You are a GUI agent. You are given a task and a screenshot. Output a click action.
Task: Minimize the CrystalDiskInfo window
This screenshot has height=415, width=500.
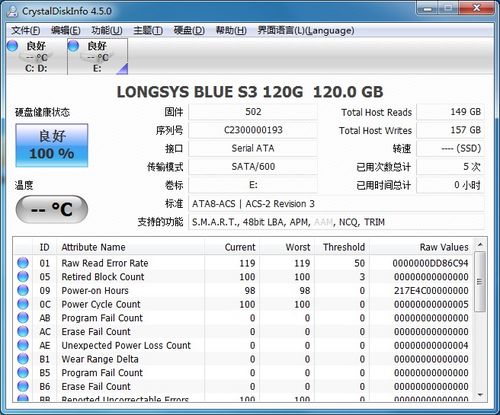(x=428, y=8)
